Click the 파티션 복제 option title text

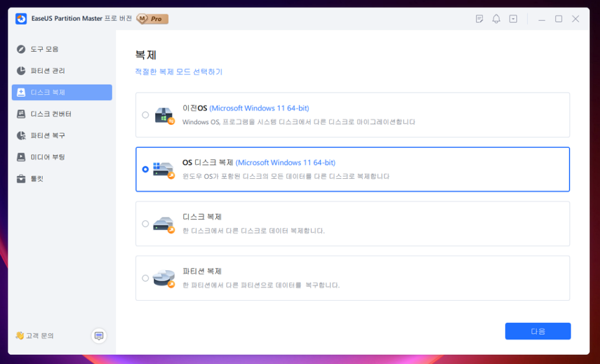tap(202, 271)
